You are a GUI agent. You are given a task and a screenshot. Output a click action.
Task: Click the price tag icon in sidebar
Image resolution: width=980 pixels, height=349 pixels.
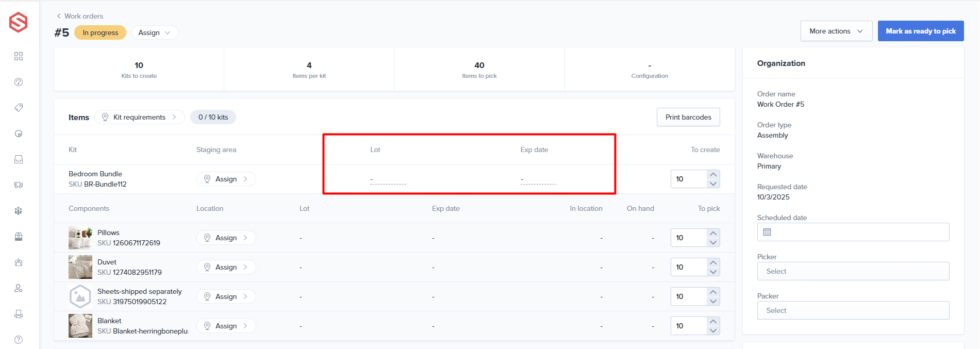(x=19, y=108)
